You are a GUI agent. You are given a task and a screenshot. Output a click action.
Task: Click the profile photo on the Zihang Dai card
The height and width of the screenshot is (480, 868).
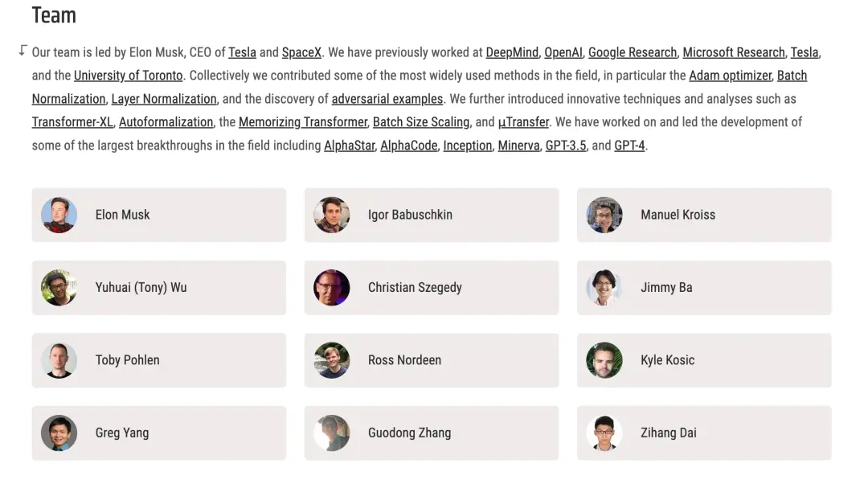[x=604, y=433]
